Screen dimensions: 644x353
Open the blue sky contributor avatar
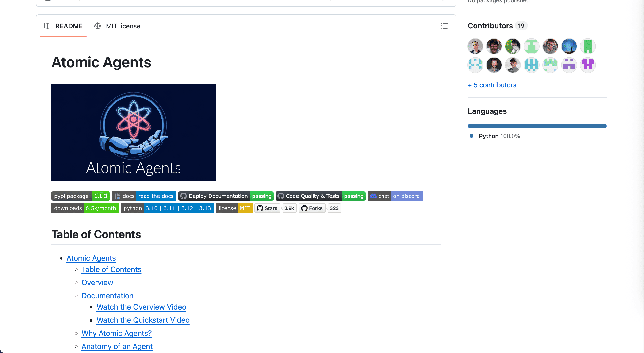(x=569, y=46)
